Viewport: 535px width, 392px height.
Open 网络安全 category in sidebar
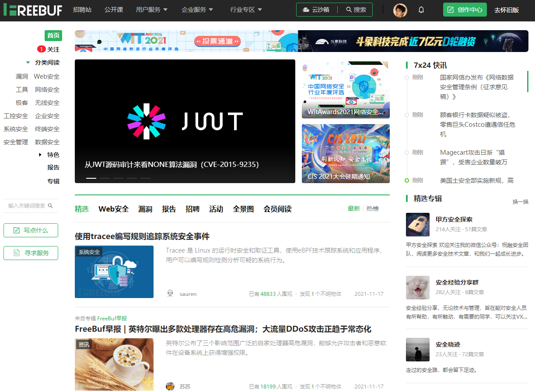tap(47, 90)
